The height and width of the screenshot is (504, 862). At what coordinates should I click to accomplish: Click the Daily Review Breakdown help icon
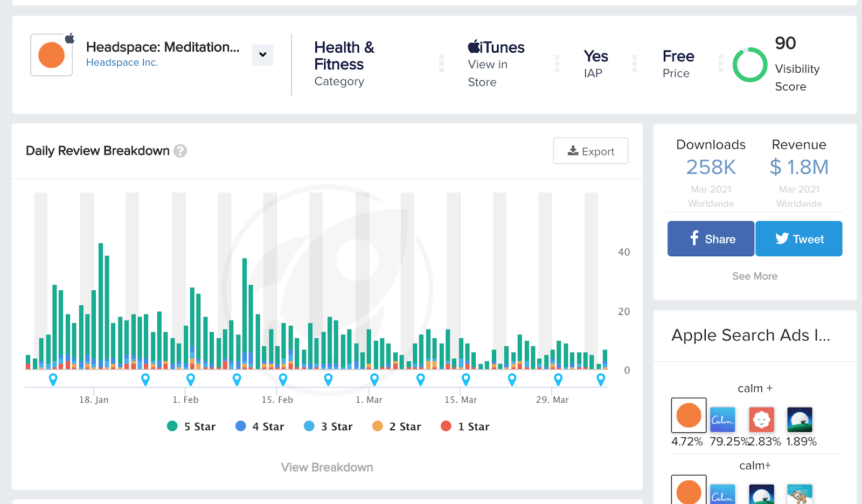point(180,151)
